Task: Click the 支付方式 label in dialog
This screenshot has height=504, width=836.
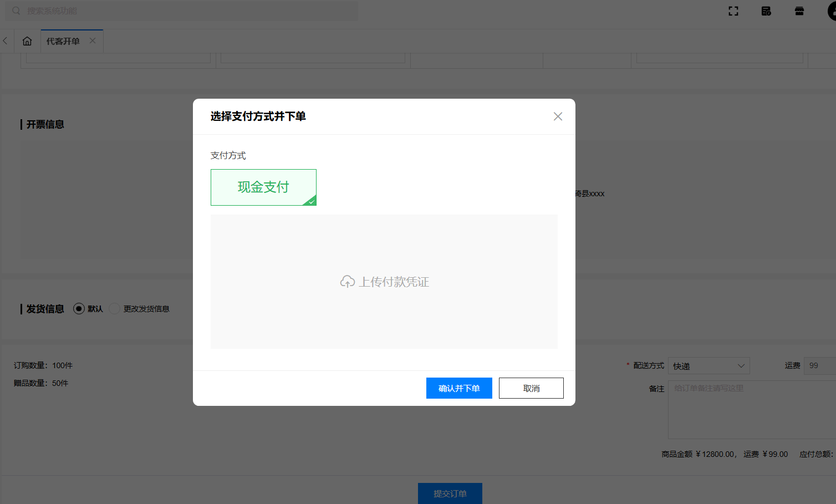Action: pyautogui.click(x=228, y=155)
